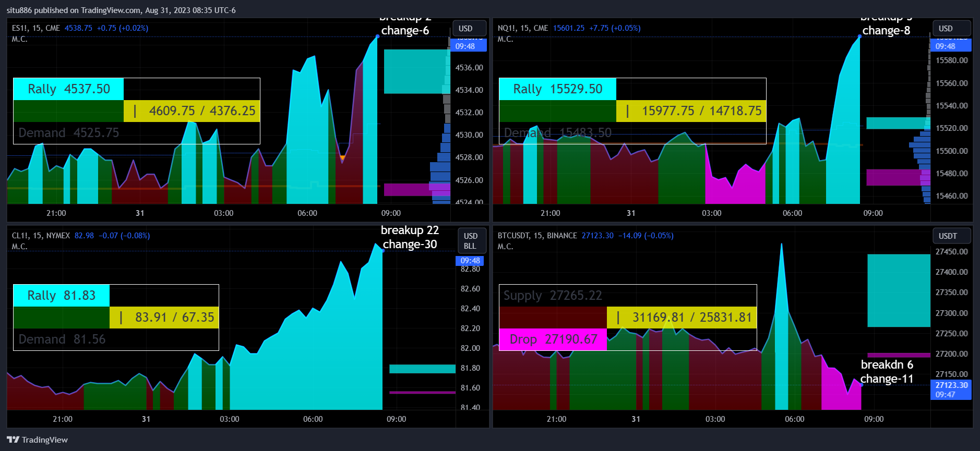Image resolution: width=980 pixels, height=451 pixels.
Task: Click the ES1!, 15, CME symbol title
Action: 35,28
